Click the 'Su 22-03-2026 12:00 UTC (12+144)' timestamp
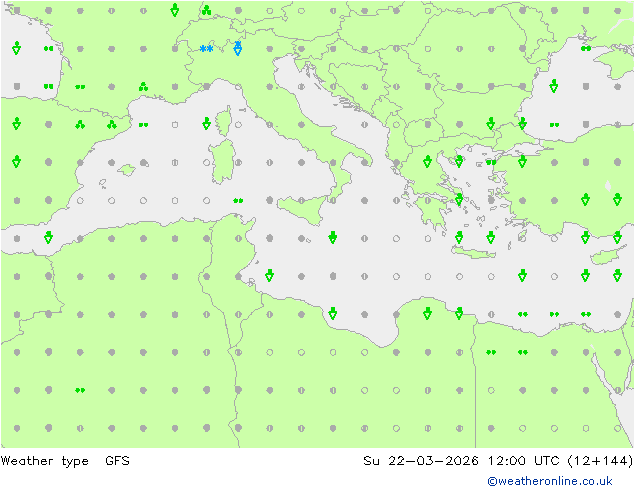 498,461
